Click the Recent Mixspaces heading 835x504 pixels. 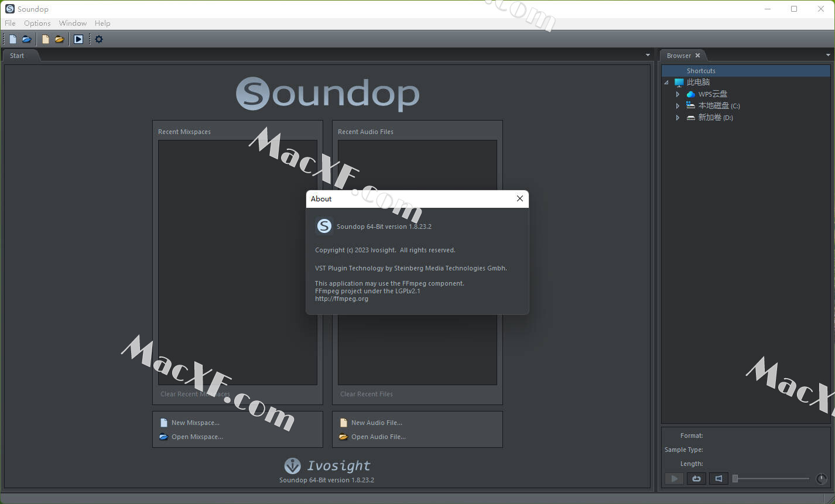[x=184, y=132]
